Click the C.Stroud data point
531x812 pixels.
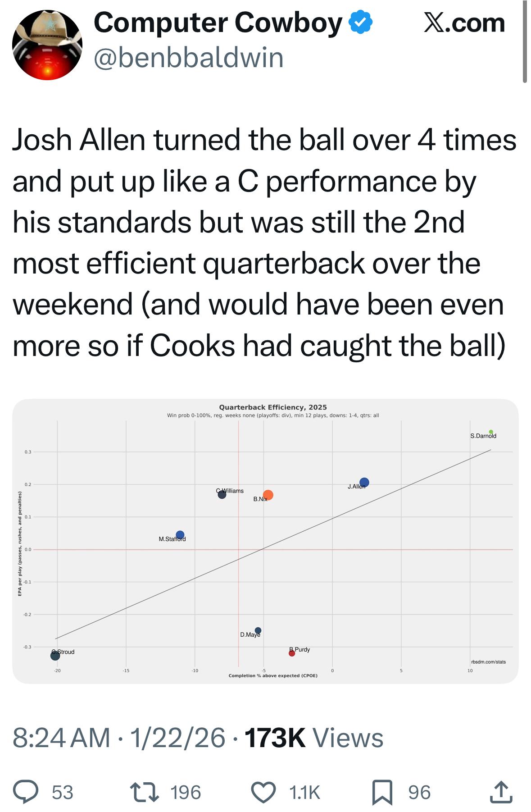click(x=55, y=656)
